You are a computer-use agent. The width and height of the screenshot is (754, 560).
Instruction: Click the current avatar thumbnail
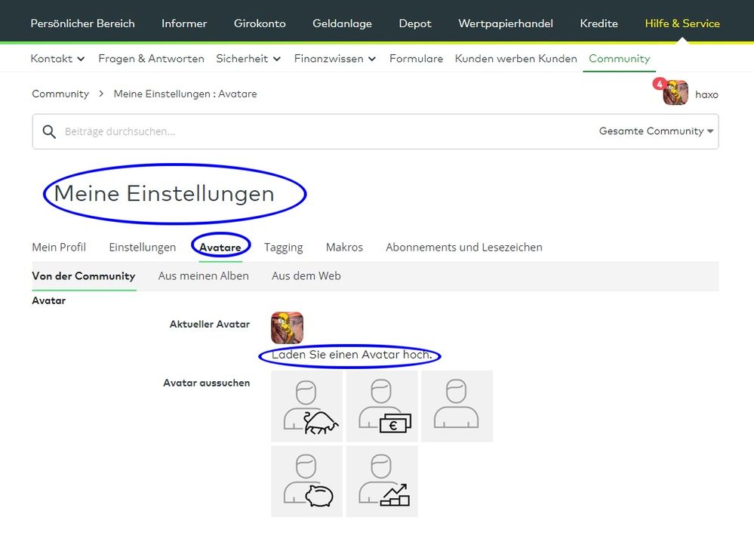tap(287, 328)
